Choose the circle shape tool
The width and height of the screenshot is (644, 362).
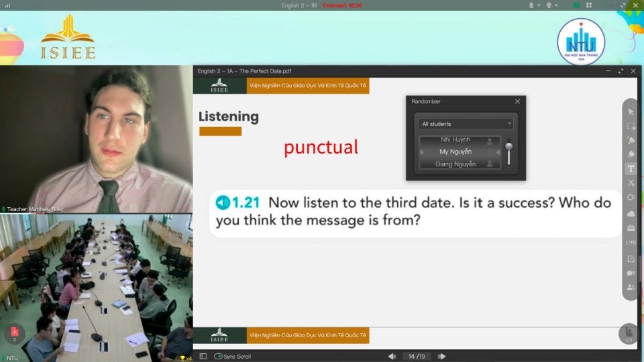[x=631, y=197]
